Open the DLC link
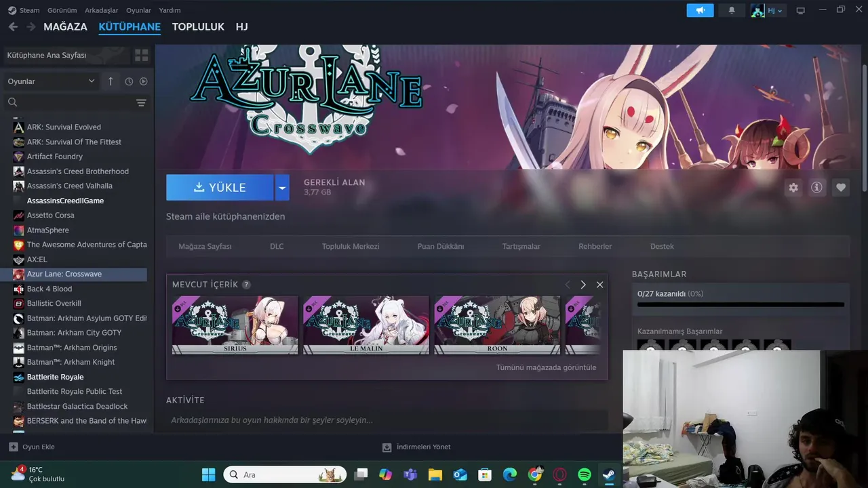This screenshot has height=488, width=868. [x=277, y=247]
